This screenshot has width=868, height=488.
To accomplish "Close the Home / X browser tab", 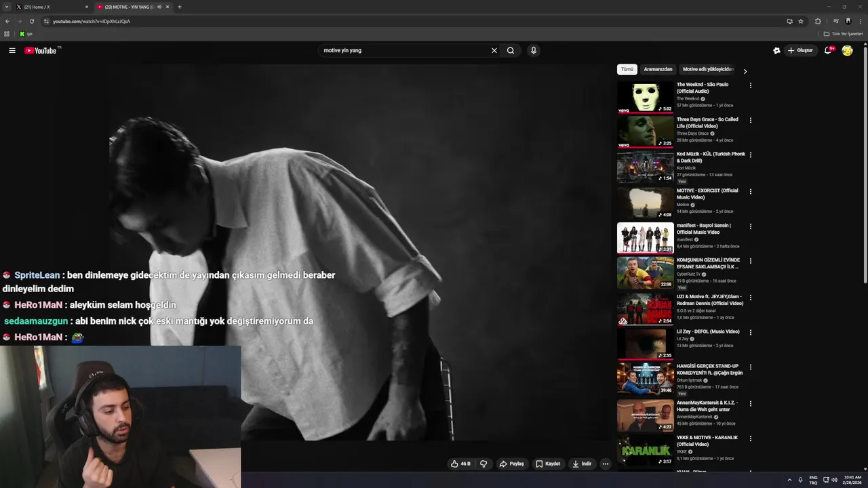I will point(87,7).
